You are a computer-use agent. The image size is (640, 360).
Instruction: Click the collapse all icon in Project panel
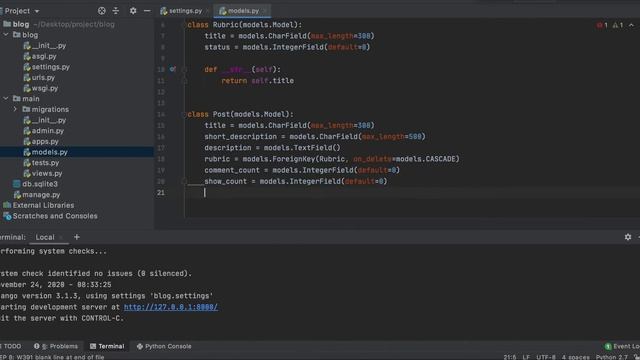(x=116, y=11)
